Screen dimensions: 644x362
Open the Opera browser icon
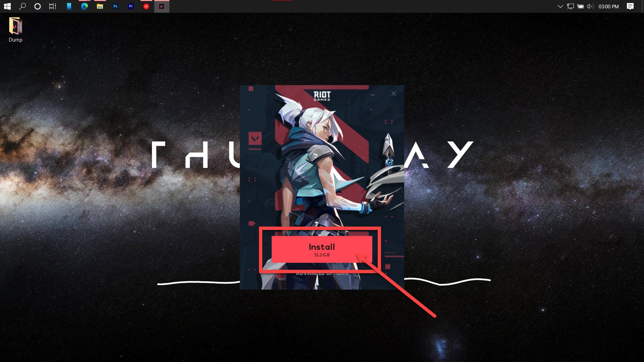(146, 6)
